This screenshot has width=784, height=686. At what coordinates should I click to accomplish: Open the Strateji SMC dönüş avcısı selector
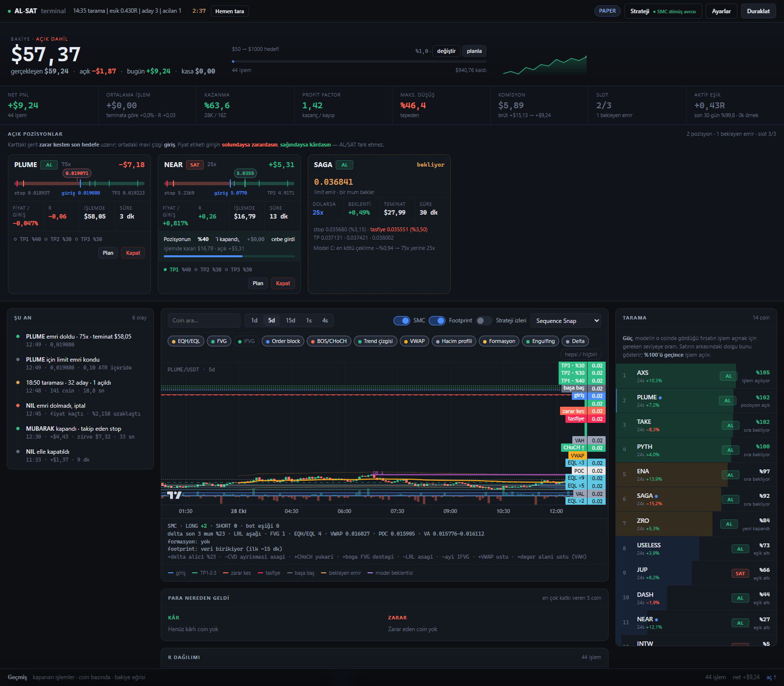(x=663, y=11)
